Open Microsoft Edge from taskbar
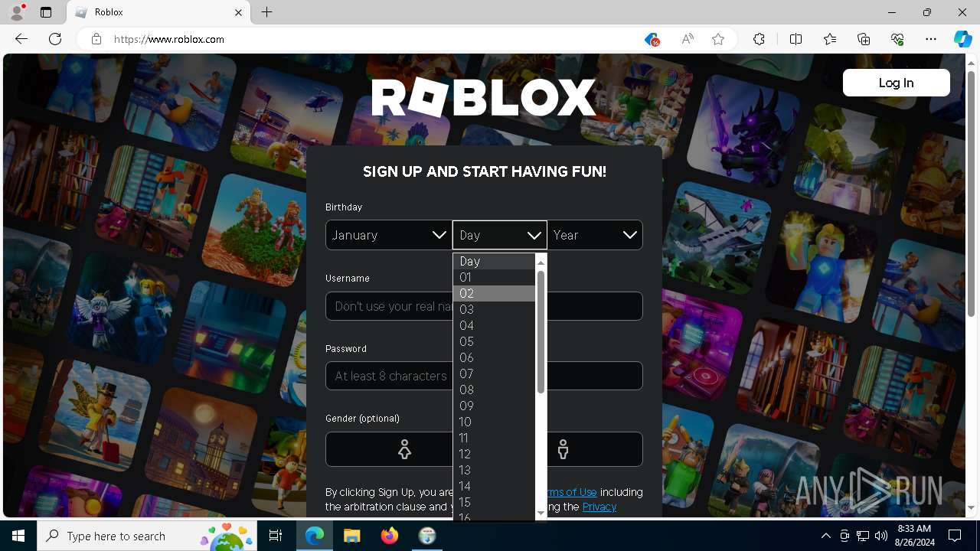 pos(315,536)
